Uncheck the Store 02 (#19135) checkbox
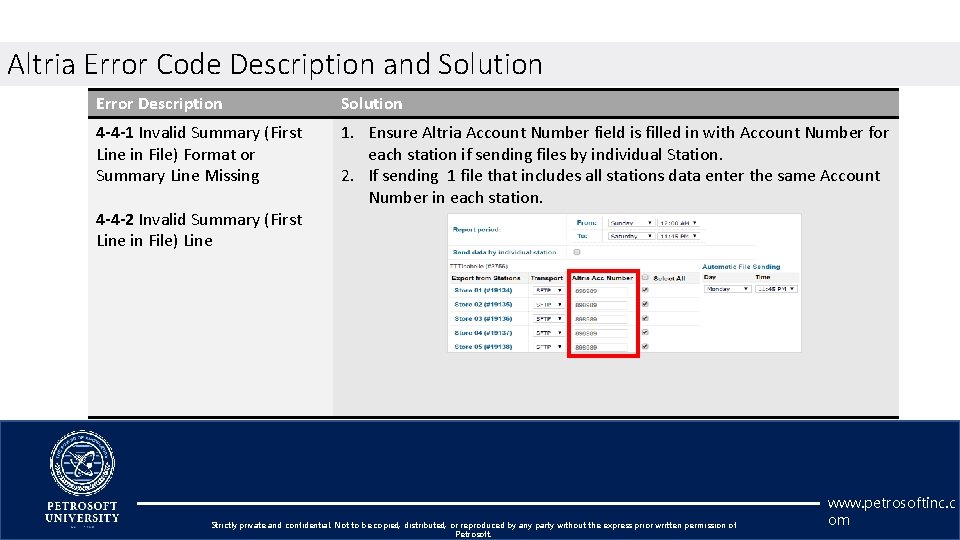The width and height of the screenshot is (960, 540). pos(645,304)
